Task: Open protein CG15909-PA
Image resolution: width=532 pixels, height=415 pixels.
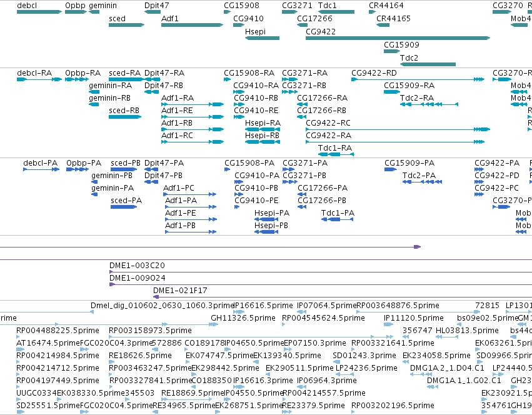Action: click(x=391, y=169)
